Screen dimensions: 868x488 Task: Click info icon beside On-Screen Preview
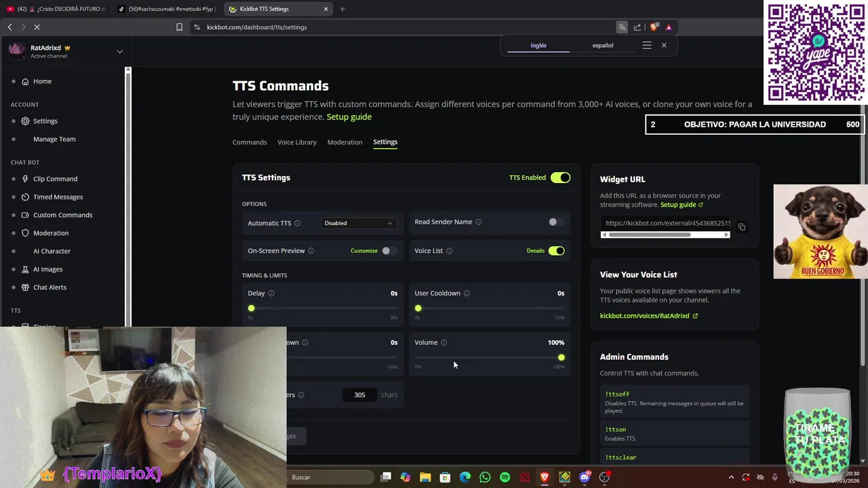(x=311, y=251)
